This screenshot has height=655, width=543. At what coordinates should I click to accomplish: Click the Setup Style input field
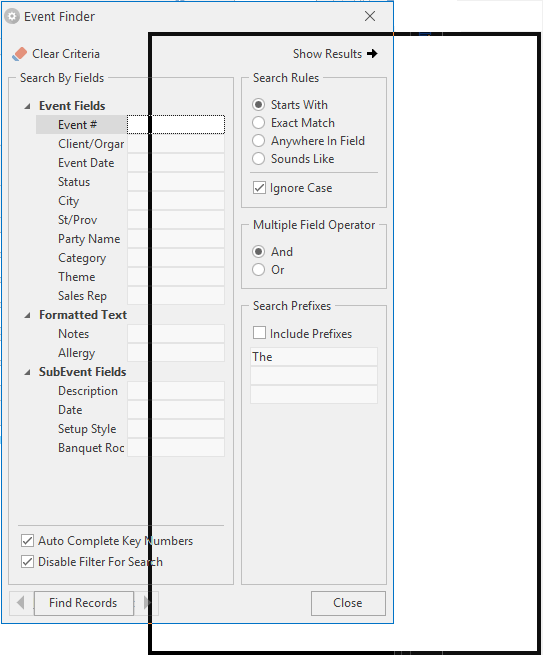click(176, 429)
